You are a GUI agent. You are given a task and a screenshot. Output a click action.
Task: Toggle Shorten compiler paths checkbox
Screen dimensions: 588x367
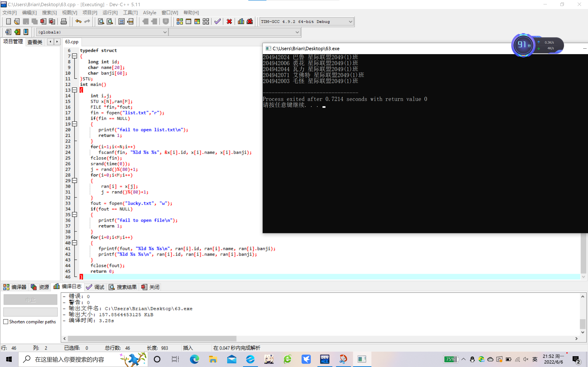click(x=6, y=322)
